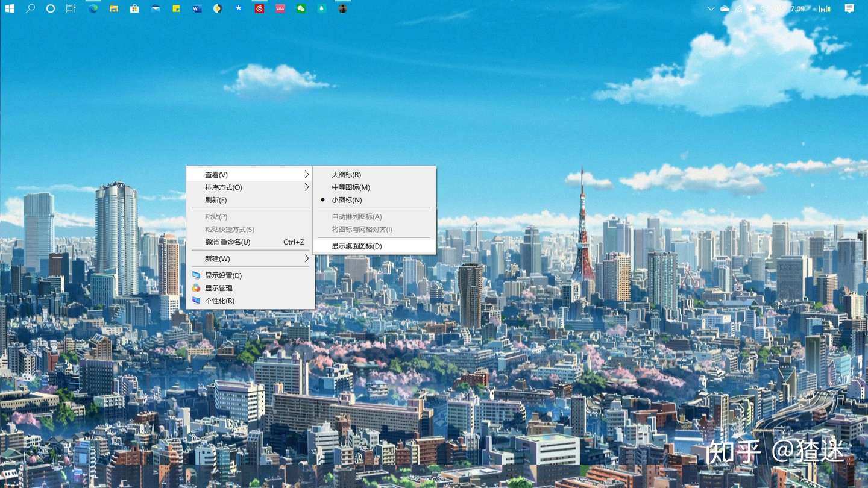Click the yellow-and-black round taskbar icon
Viewport: 868px width, 488px height.
[218, 8]
